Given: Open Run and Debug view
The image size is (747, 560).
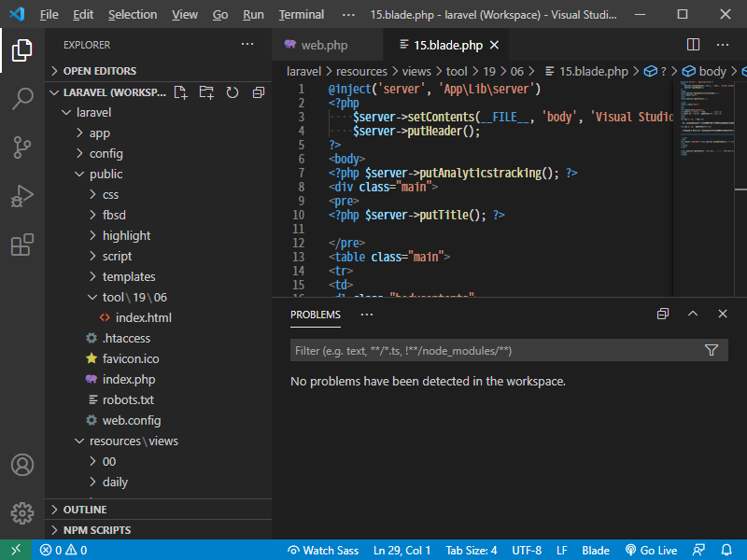Looking at the screenshot, I should click(22, 197).
